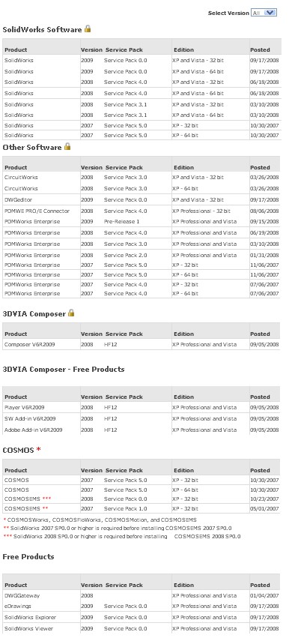Click SolidWorks Viewer 2009 entry
Image resolution: width=292 pixels, height=644 pixels.
(x=28, y=628)
